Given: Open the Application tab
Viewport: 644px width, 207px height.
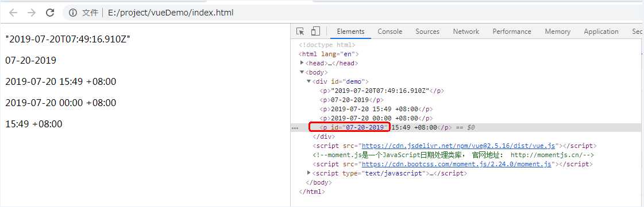Looking at the screenshot, I should click(x=601, y=32).
